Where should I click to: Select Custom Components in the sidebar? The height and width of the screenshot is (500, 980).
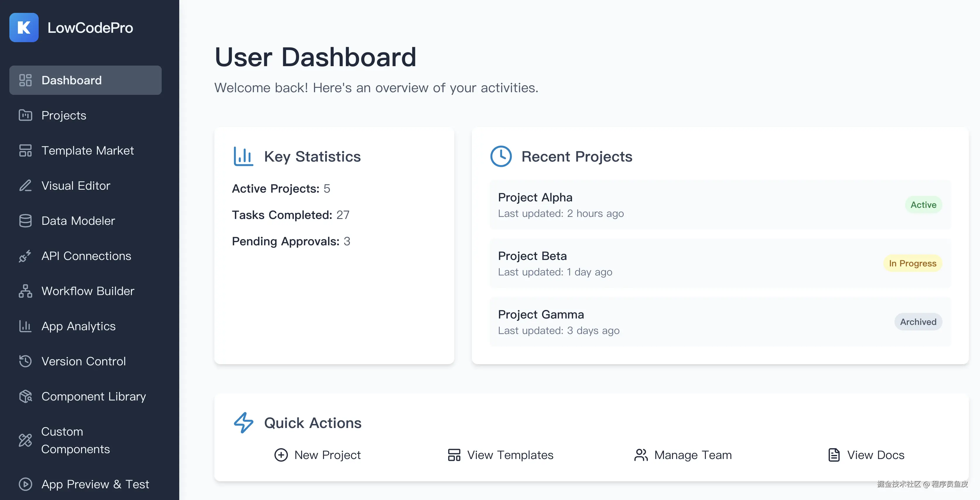point(75,440)
